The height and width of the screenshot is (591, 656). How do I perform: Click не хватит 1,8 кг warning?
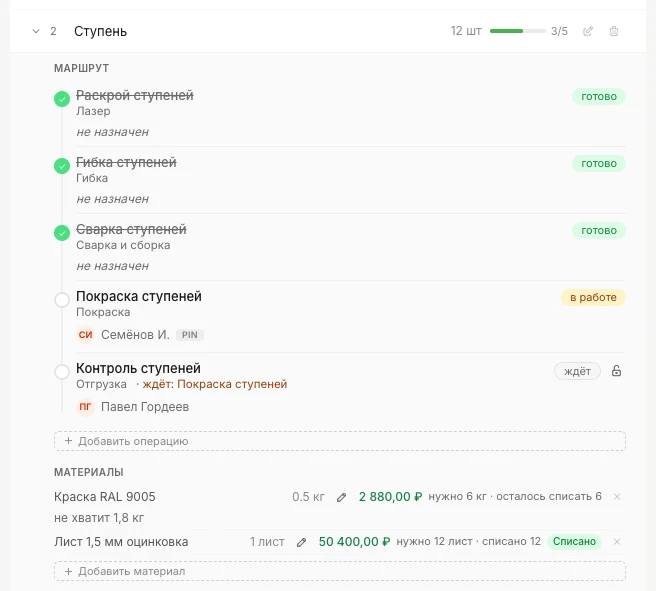pos(99,518)
